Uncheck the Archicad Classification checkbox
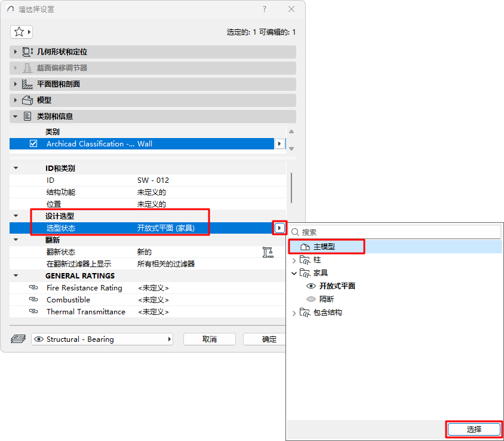This screenshot has width=504, height=441. coord(33,143)
